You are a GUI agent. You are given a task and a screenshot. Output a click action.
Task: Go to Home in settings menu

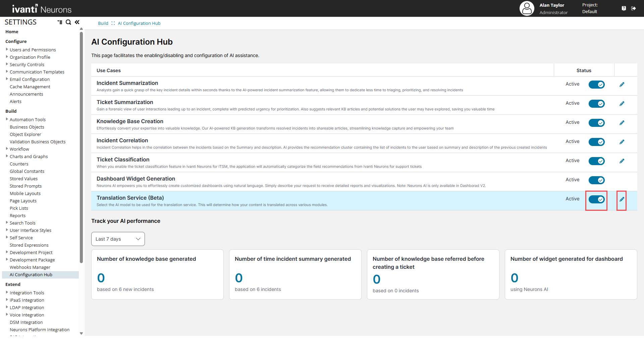(x=12, y=32)
